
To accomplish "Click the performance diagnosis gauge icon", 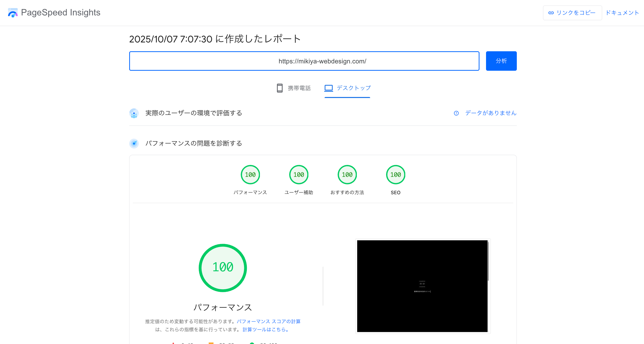I will pyautogui.click(x=134, y=143).
